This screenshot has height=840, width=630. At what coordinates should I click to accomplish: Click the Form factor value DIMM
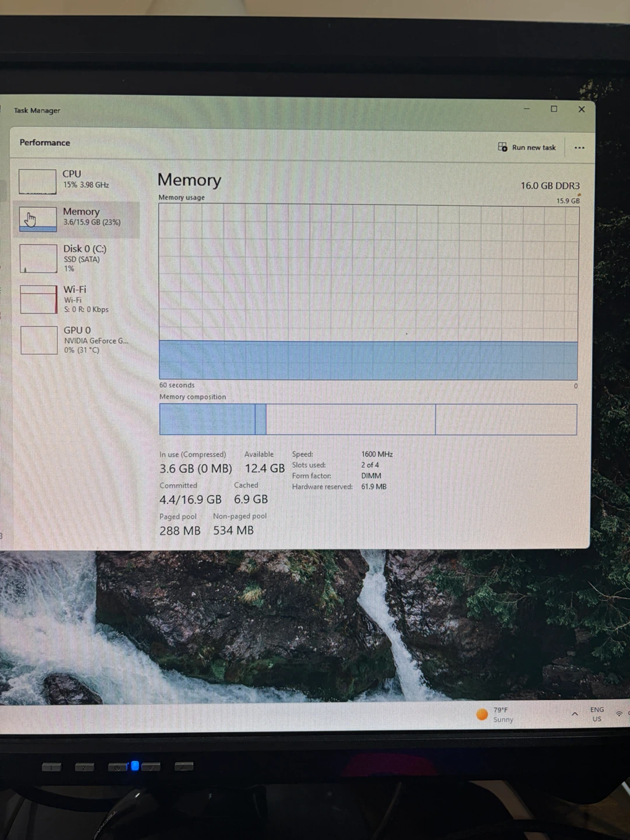coord(371,476)
